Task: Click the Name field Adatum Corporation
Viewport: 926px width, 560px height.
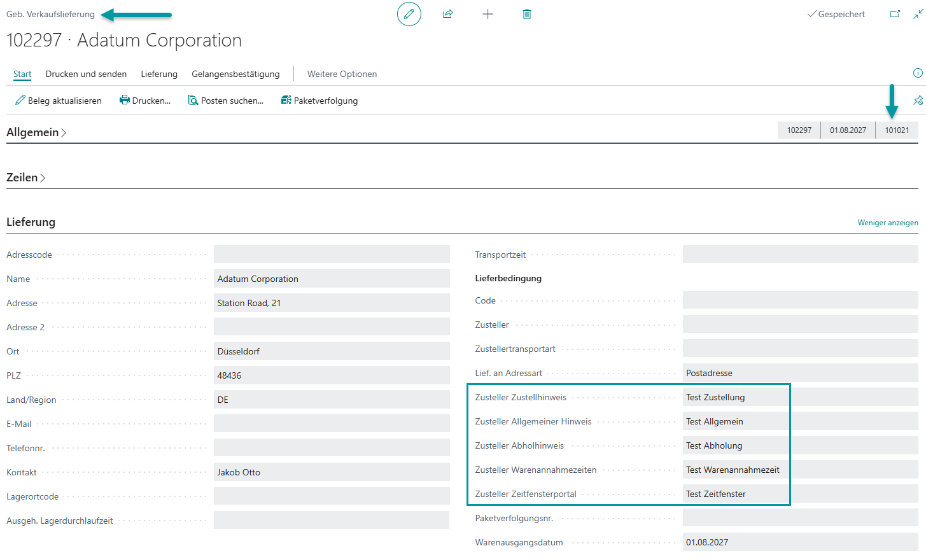Action: click(x=332, y=279)
